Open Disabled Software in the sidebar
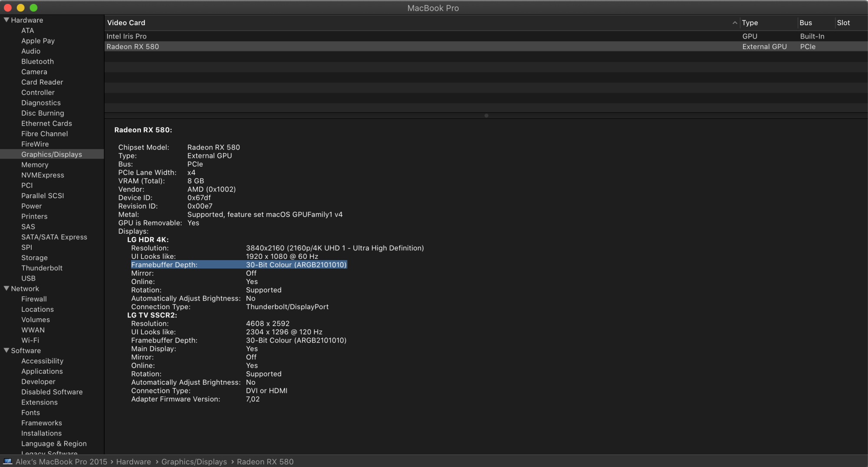The image size is (868, 467). 52,392
